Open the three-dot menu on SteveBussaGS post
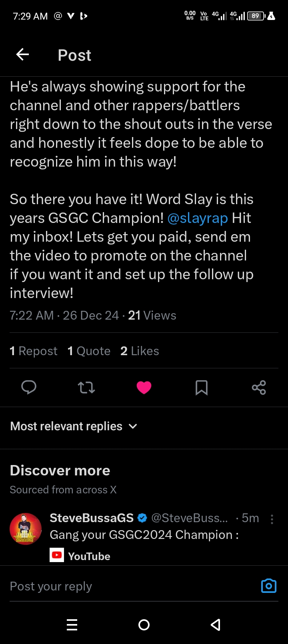288x644 pixels. [272, 519]
